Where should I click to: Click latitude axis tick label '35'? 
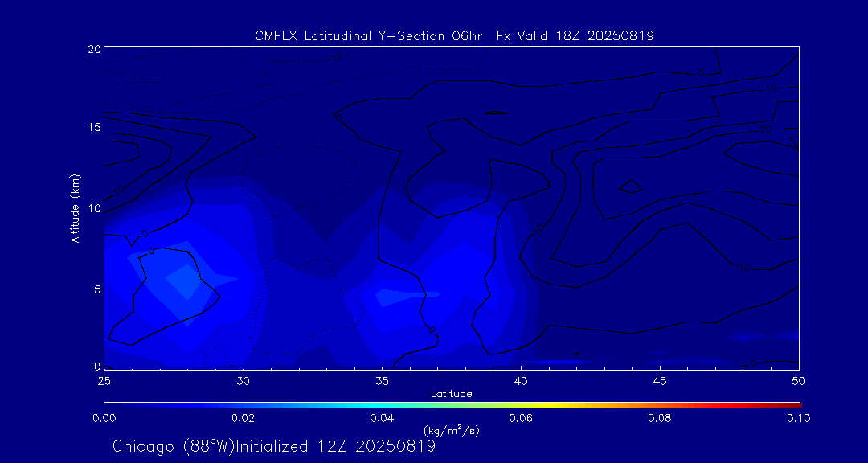pos(382,380)
